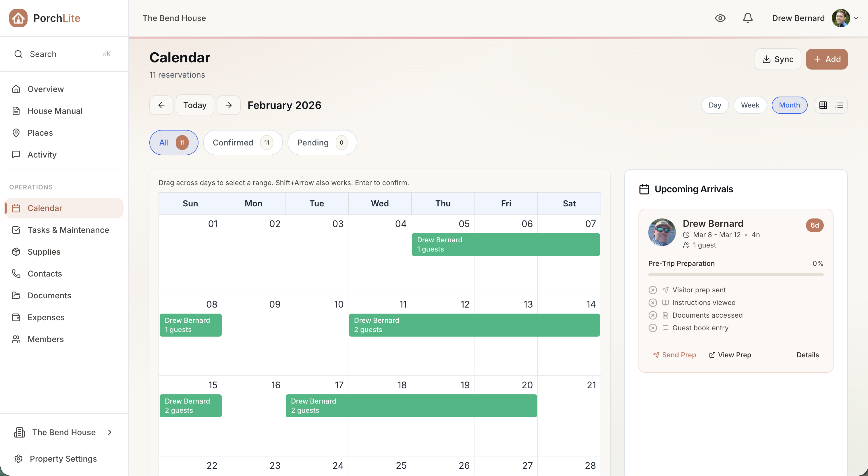The width and height of the screenshot is (868, 476).
Task: Select the grid view icon
Action: (x=823, y=105)
